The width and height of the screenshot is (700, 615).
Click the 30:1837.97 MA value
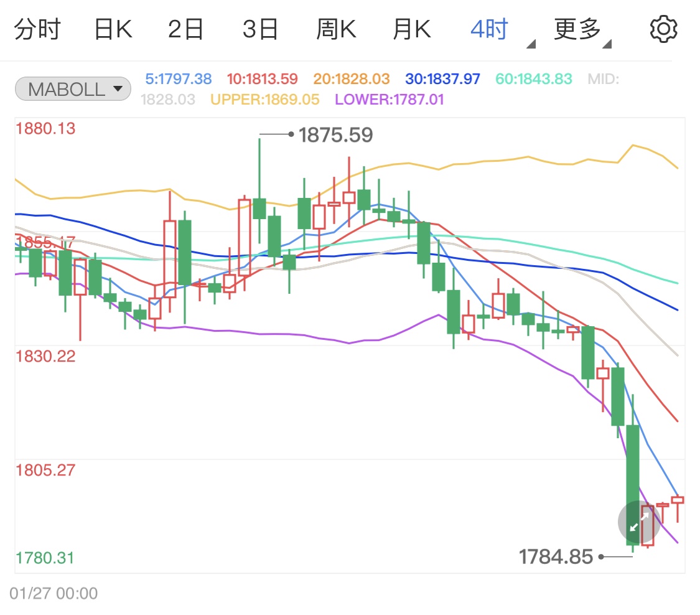(x=442, y=79)
